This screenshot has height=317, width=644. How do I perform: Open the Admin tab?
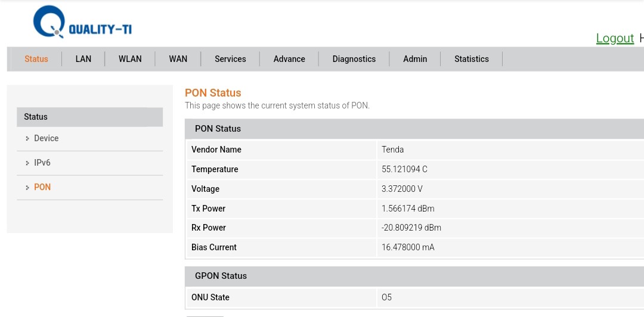415,59
